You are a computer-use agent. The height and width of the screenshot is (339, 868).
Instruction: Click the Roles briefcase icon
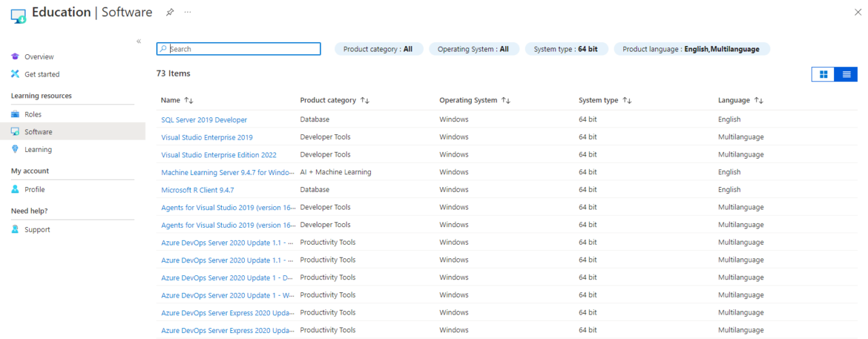click(16, 114)
